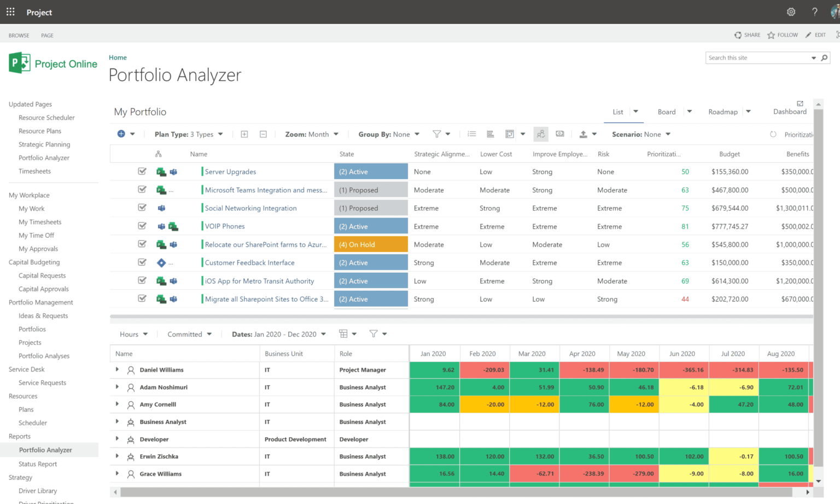Screen dimensions: 840x504
Task: Toggle checkbox for Server Upgrades row
Action: pos(142,171)
